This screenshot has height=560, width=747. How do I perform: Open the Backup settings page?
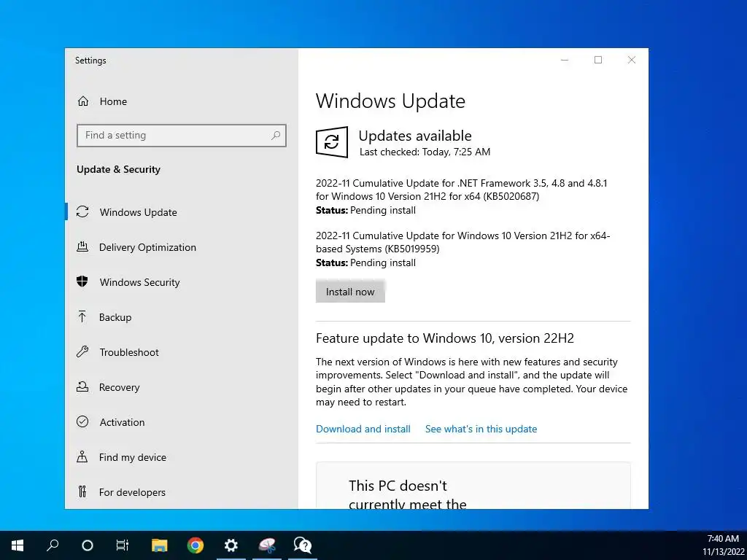[x=182, y=317]
